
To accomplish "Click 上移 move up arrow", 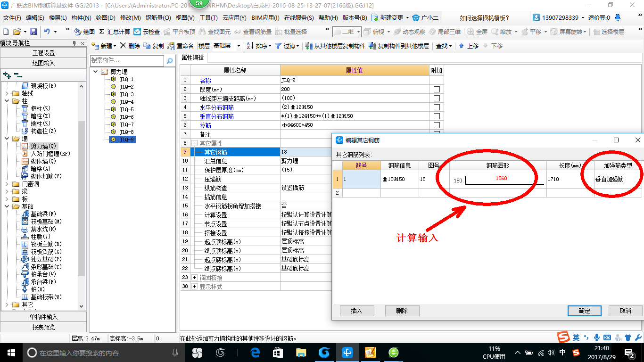I will click(468, 46).
